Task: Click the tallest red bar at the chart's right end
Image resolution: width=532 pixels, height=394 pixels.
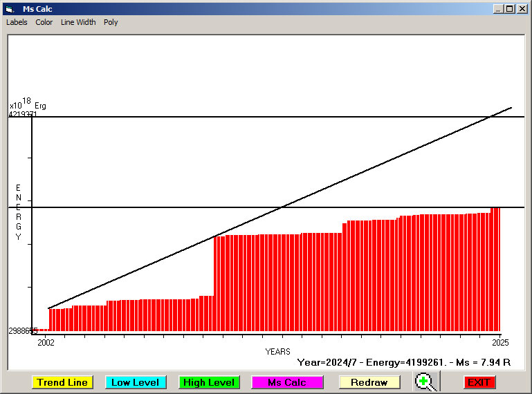Action: pos(495,270)
